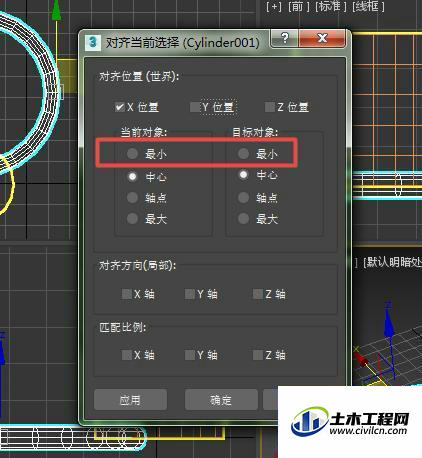Click the 应用 button
Viewport: 422px width, 458px height.
coord(130,400)
